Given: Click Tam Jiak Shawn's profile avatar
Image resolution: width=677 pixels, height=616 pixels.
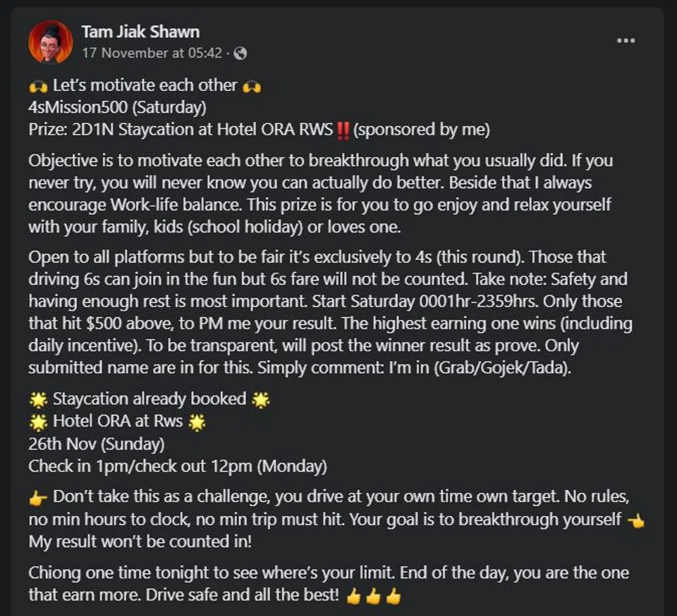Looking at the screenshot, I should (x=50, y=42).
